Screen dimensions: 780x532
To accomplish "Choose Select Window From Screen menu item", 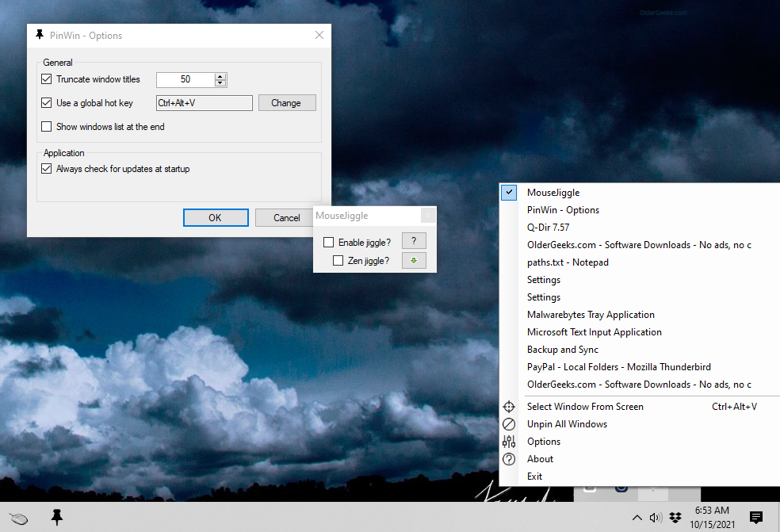I will [x=640, y=407].
